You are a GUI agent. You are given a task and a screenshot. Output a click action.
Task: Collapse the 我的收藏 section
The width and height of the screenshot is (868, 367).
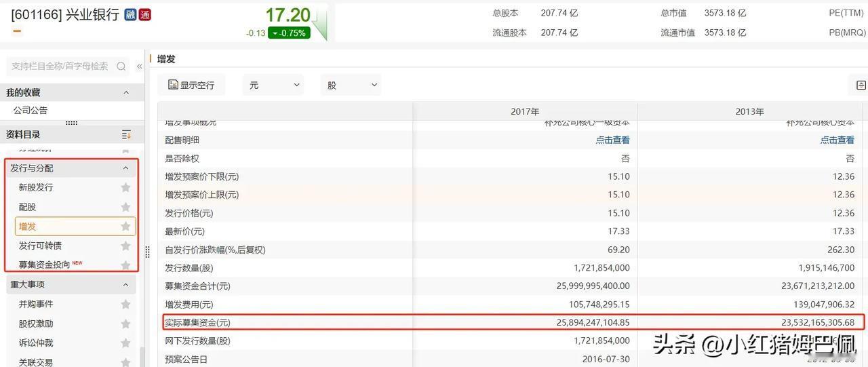[125, 92]
